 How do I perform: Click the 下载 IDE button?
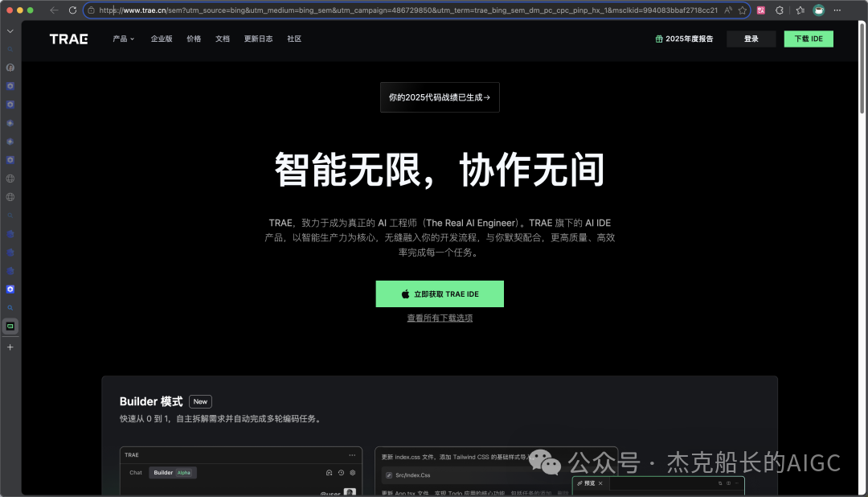[809, 39]
